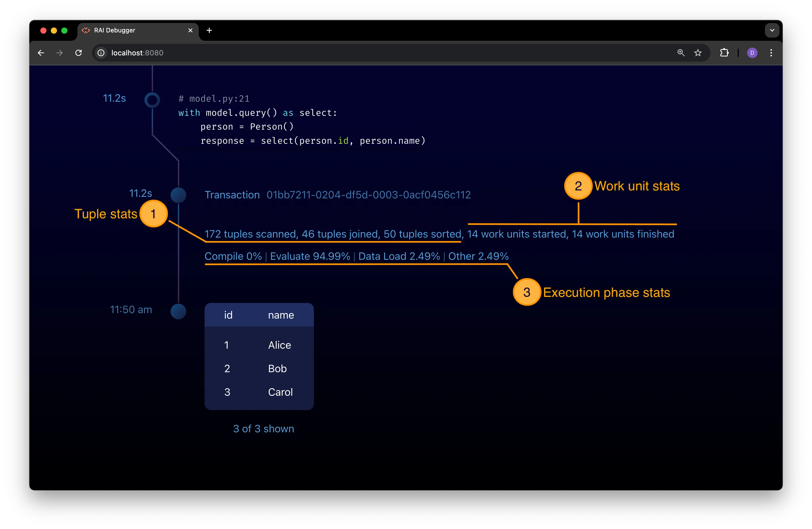Click the 'person = Person()' code line
The image size is (812, 529).
coord(247,127)
